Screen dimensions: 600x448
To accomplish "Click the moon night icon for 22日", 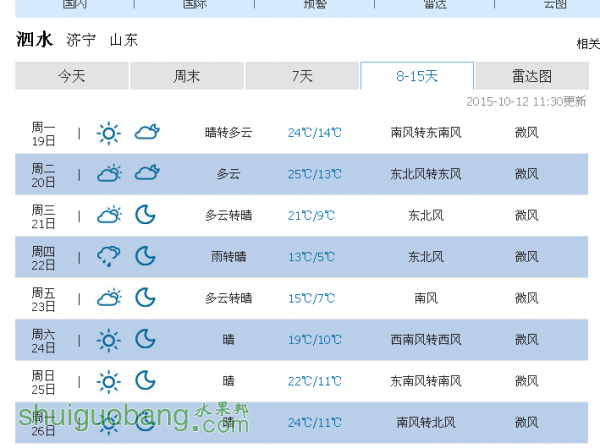I will (145, 256).
